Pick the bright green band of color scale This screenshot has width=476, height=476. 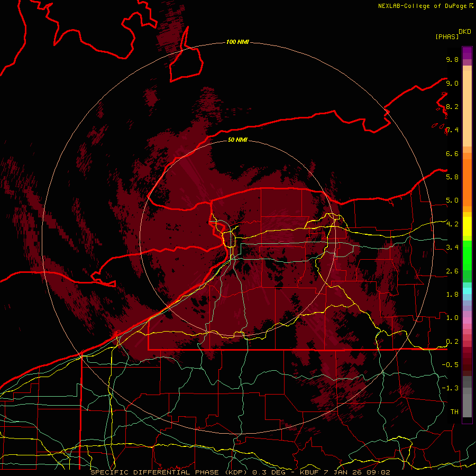(467, 254)
